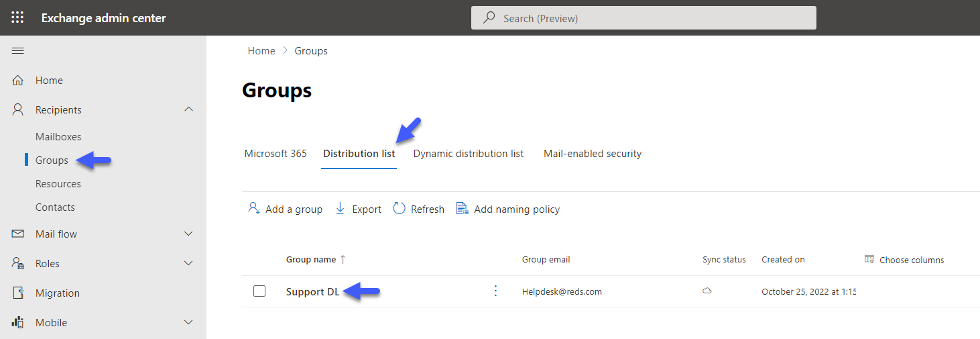Click Add naming policy button

click(x=508, y=209)
